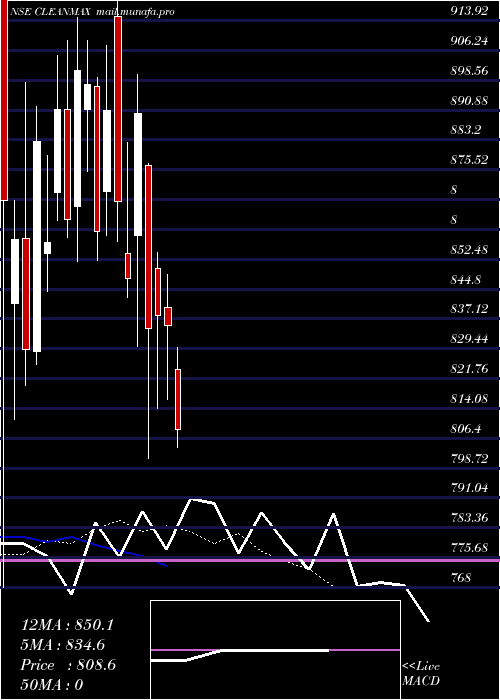This screenshot has height=700, width=500.
Task: Select the 806.4 price axis label
Action: coord(465,429)
